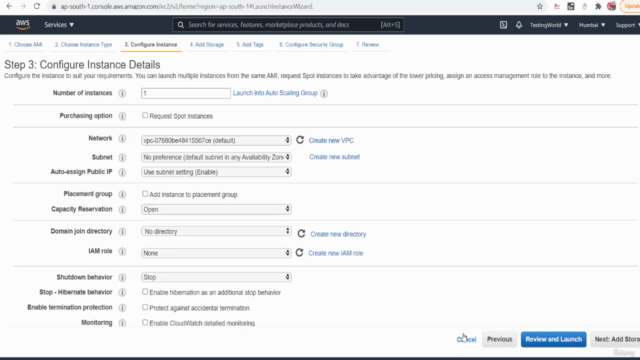640x360 pixels.
Task: Open TestingWorld account menu
Action: 549,25
